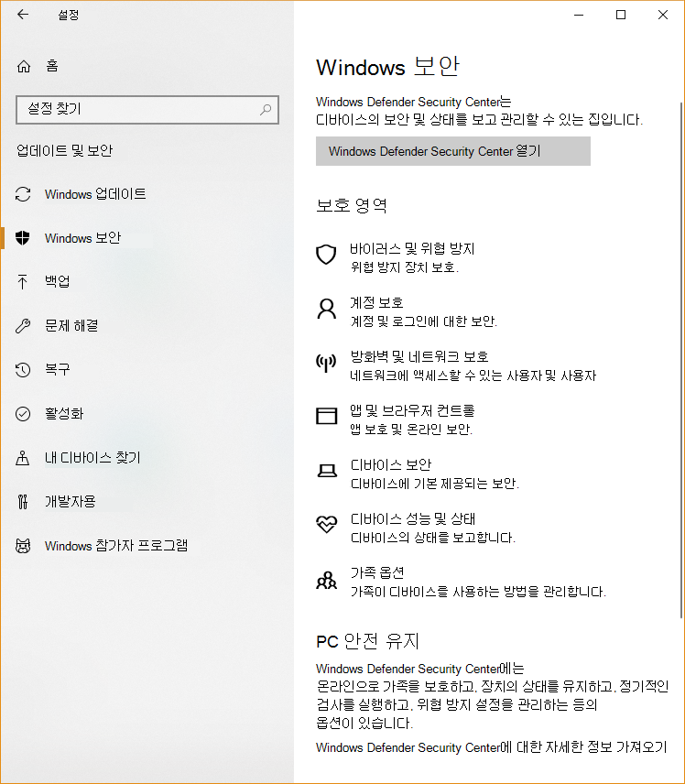Click the 디바이스 성능 및 상태 heart icon

(327, 524)
